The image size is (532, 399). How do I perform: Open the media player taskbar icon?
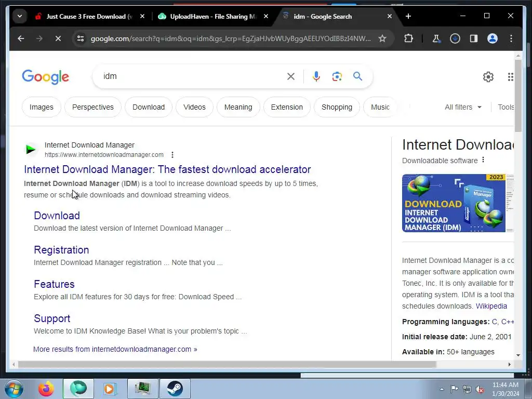pos(109,389)
